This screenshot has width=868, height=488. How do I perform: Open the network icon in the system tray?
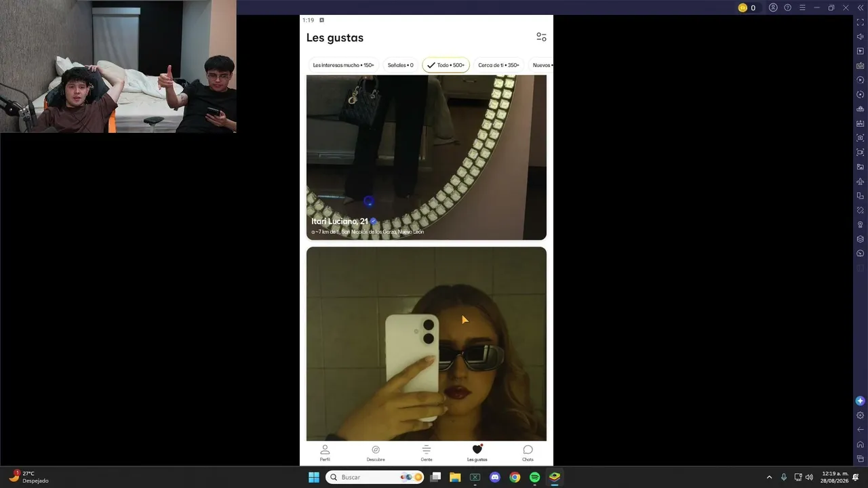coord(798,477)
